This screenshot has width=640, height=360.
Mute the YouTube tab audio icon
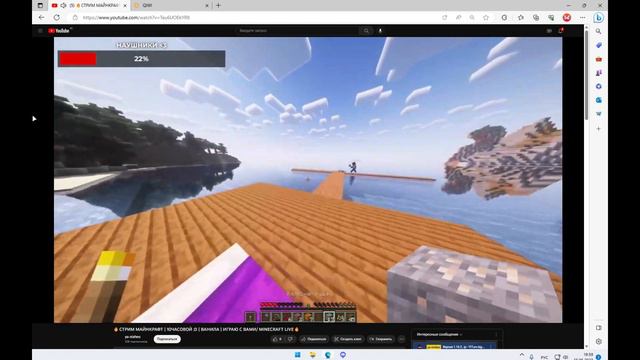[63, 5]
